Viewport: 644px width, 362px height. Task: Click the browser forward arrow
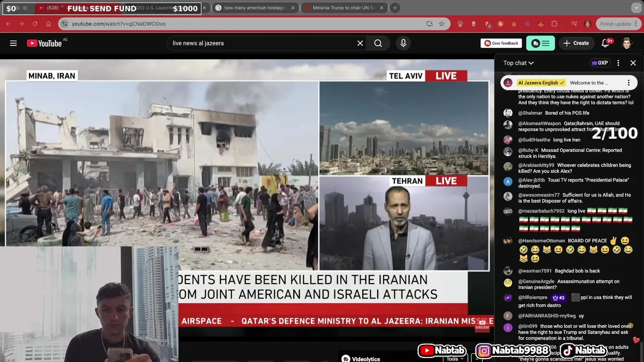[x=22, y=24]
